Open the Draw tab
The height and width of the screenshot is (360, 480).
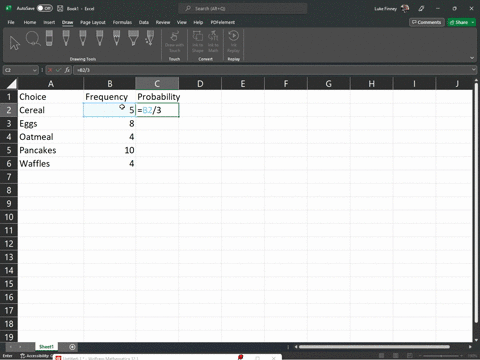pos(67,22)
